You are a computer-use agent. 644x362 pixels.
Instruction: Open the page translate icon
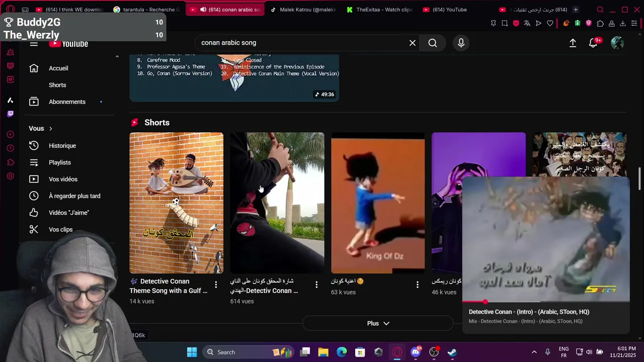(527, 23)
